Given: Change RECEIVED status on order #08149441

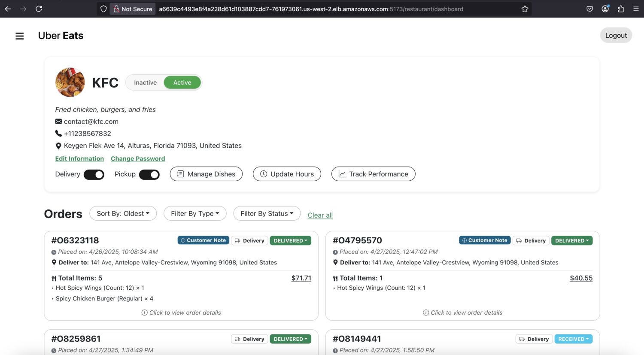Looking at the screenshot, I should point(574,339).
